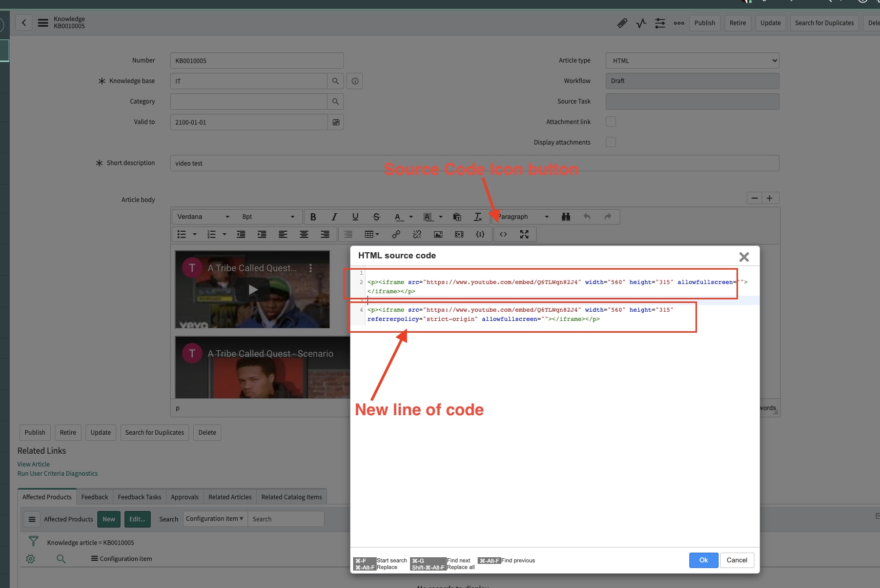Open the Article type dropdown

(x=691, y=60)
